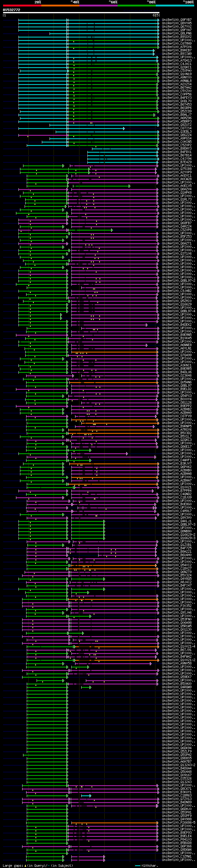Select hit UniRef100_Q1HPK8
The width and height of the screenshot is (197, 868).
click(x=177, y=193)
